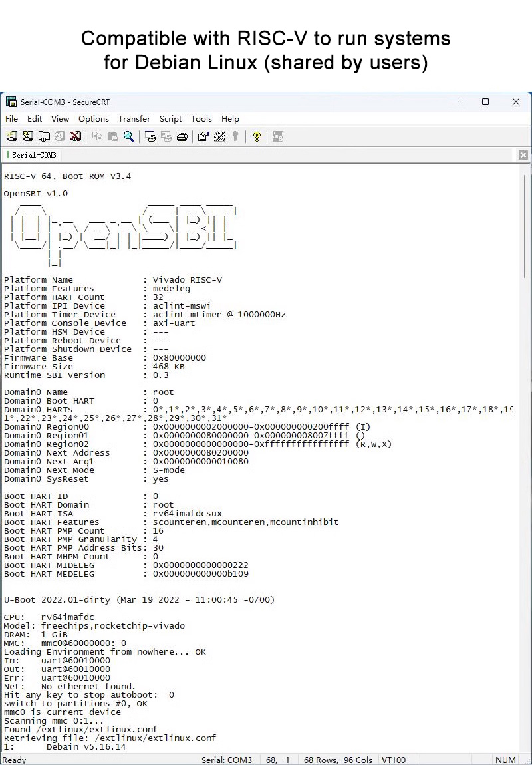The image size is (532, 765).
Task: Close the tab with the X button
Action: click(x=523, y=155)
